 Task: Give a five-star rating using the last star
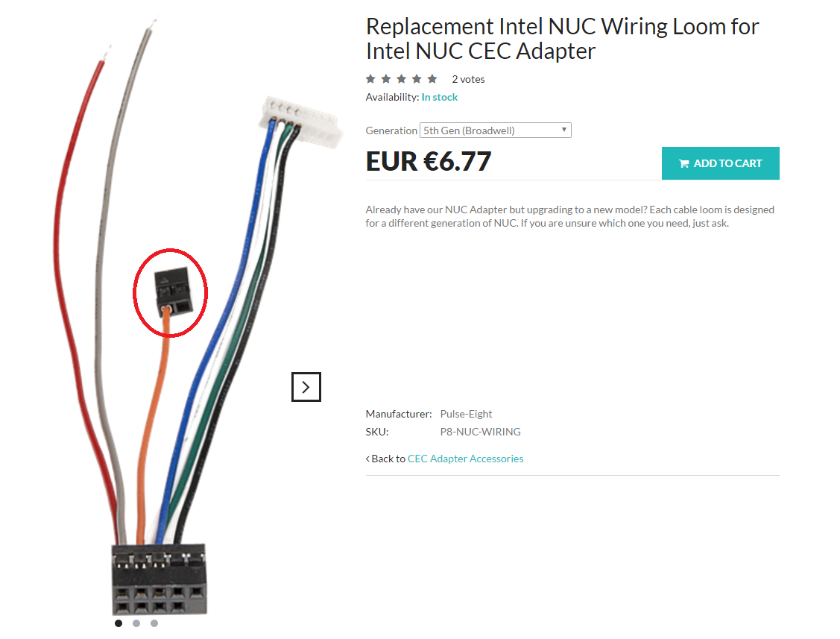432,79
